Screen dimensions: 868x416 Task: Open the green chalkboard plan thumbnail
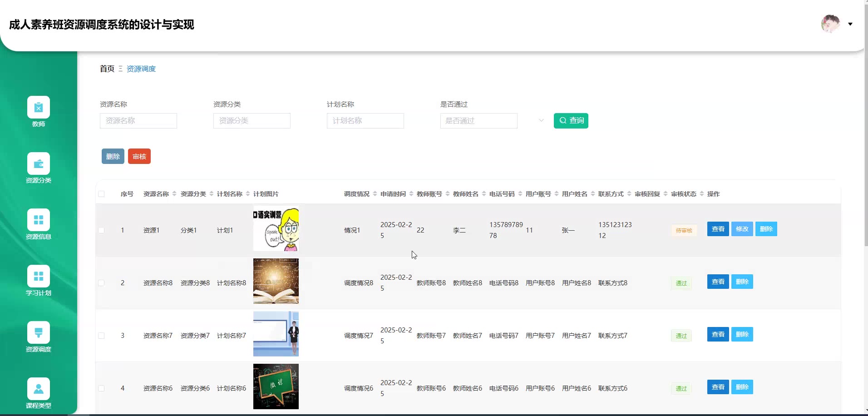tap(276, 386)
